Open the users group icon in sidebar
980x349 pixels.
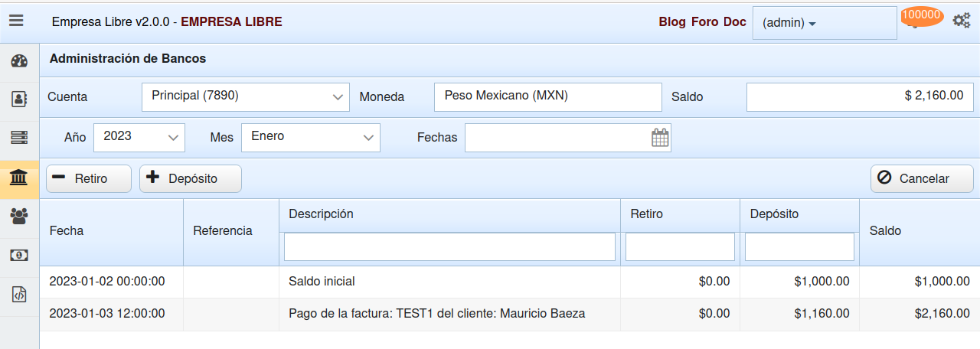tap(19, 217)
